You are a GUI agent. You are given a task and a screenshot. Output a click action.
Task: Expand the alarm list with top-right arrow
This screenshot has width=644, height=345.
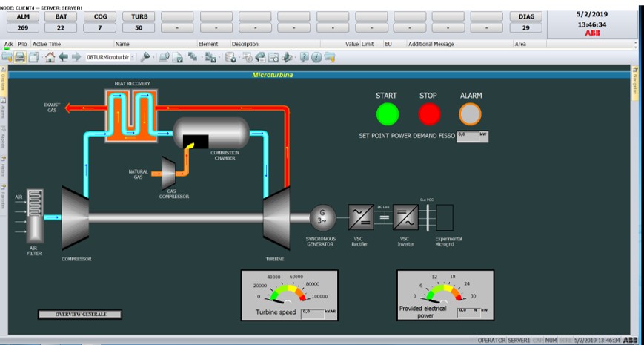[635, 44]
